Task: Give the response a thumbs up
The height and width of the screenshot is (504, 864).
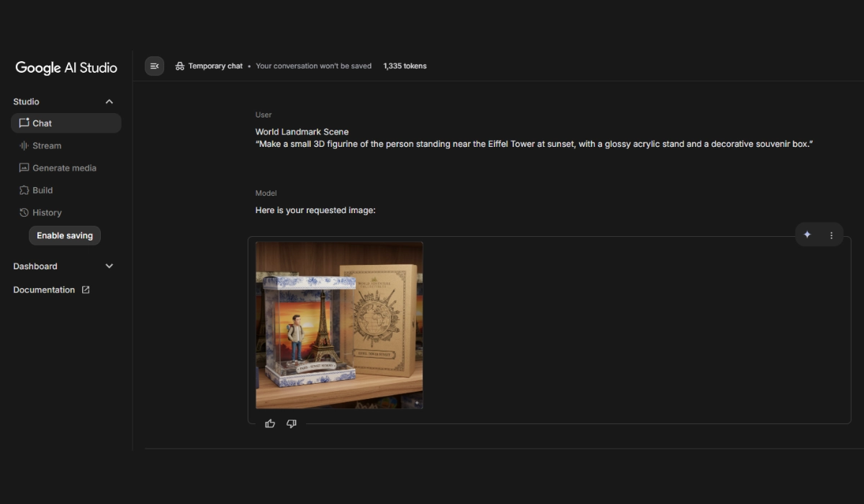Action: point(270,423)
